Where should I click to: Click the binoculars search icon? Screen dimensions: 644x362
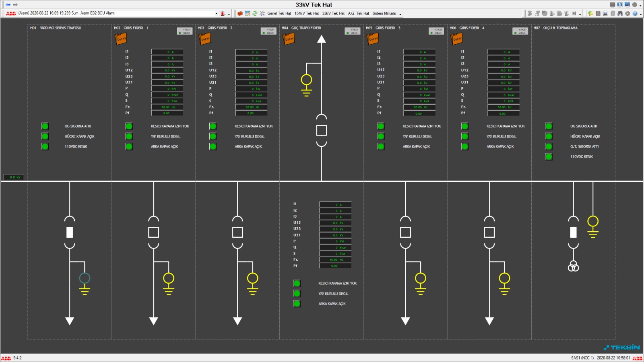tap(620, 13)
